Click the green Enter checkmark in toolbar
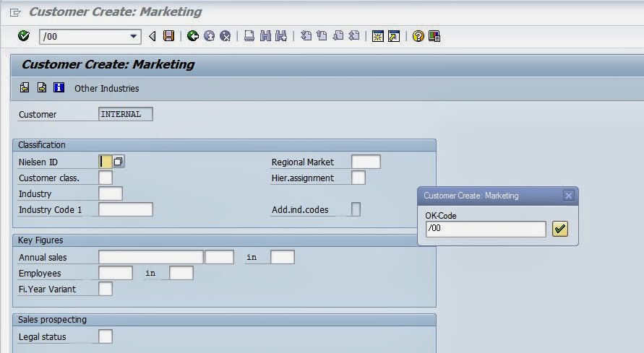This screenshot has width=644, height=353. [x=23, y=36]
